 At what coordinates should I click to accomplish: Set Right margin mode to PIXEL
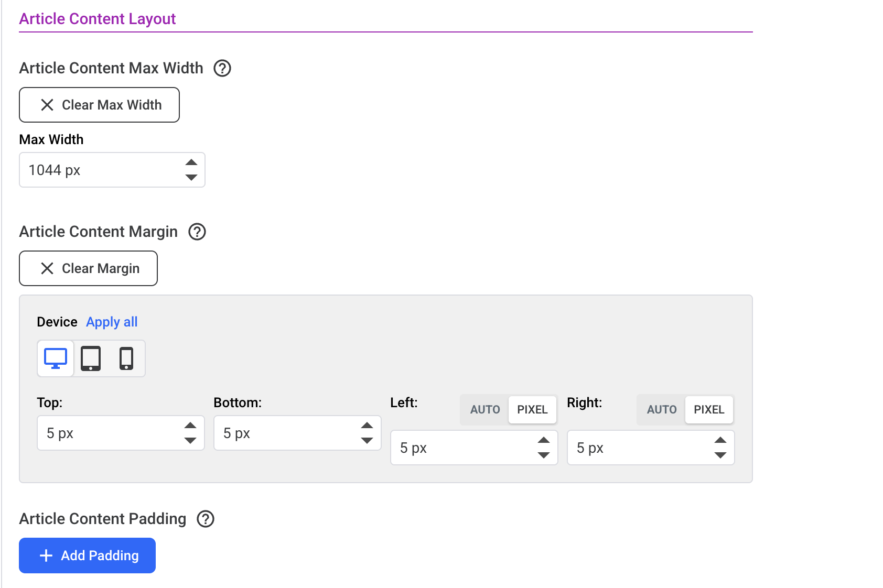709,410
